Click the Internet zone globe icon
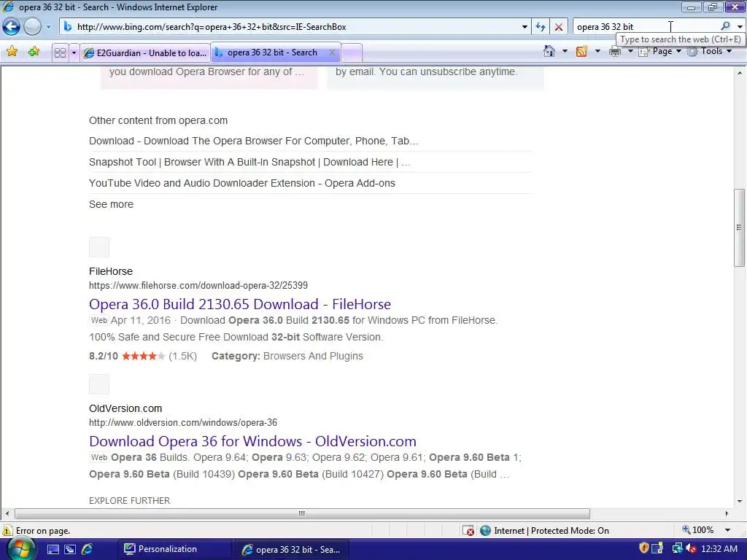The height and width of the screenshot is (560, 747). tap(485, 531)
